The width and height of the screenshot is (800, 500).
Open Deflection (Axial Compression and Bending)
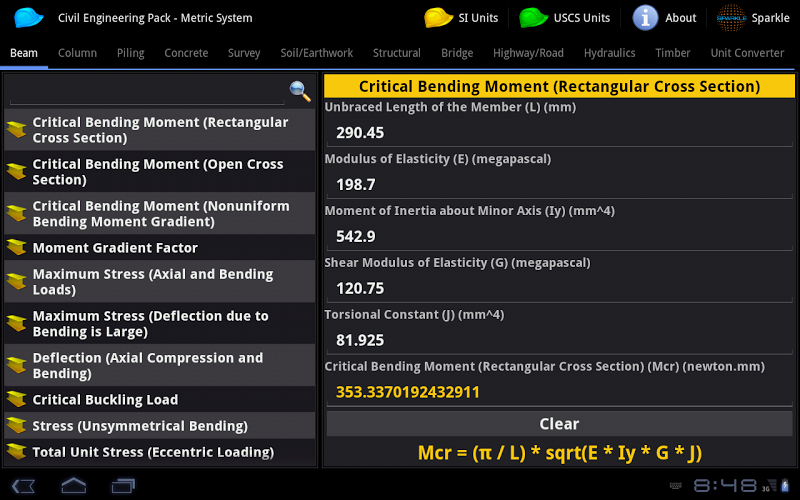pyautogui.click(x=160, y=365)
